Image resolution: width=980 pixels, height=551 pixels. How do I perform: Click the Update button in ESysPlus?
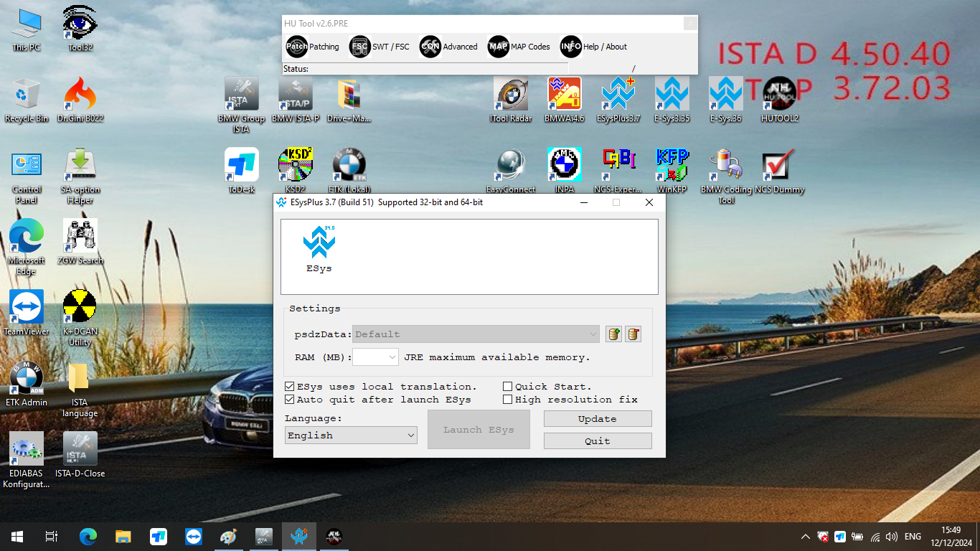[598, 419]
